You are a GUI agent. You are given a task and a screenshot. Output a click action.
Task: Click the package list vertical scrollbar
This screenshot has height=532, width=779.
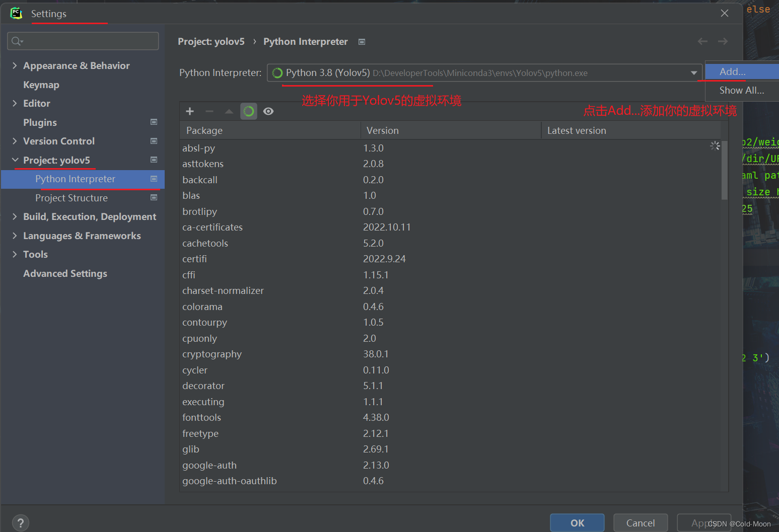tap(725, 171)
